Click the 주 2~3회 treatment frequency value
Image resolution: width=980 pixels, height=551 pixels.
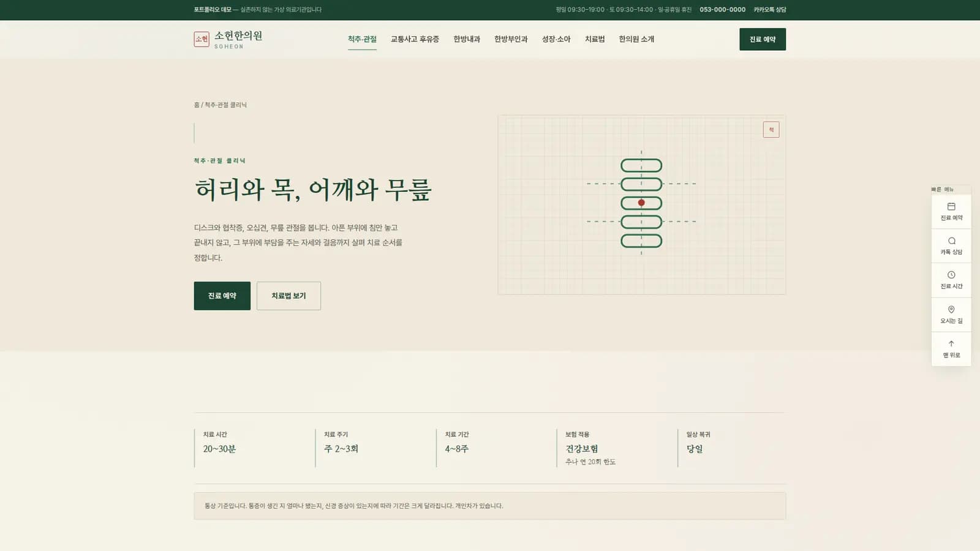point(341,449)
